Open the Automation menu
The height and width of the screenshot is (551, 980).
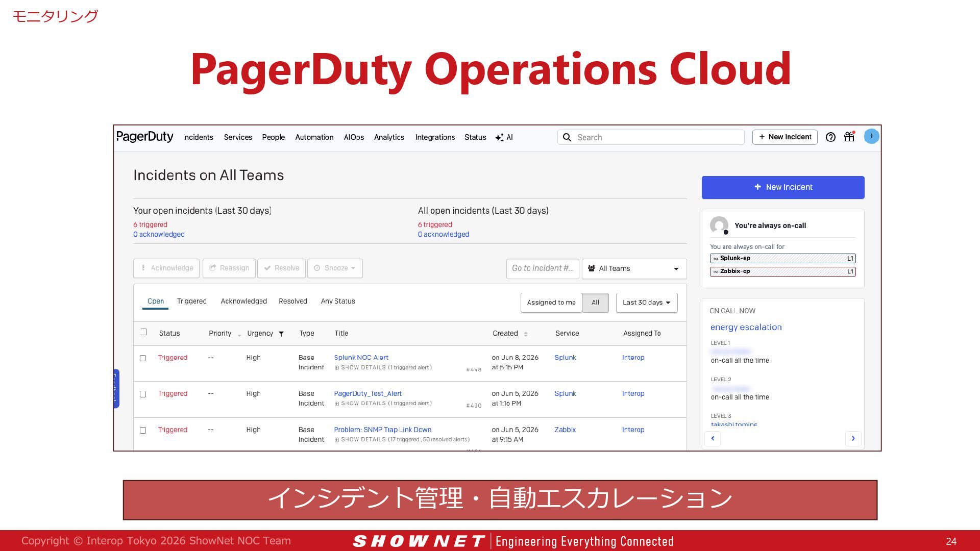(x=314, y=137)
